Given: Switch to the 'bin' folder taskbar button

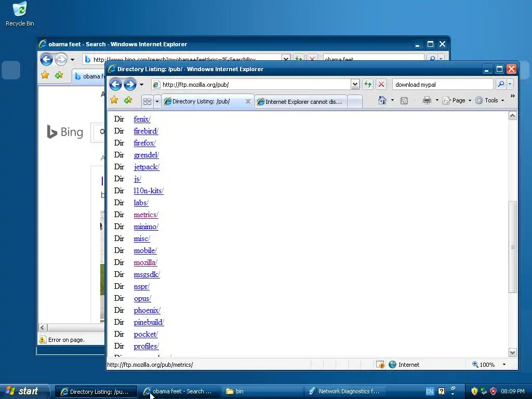Looking at the screenshot, I should 262,391.
